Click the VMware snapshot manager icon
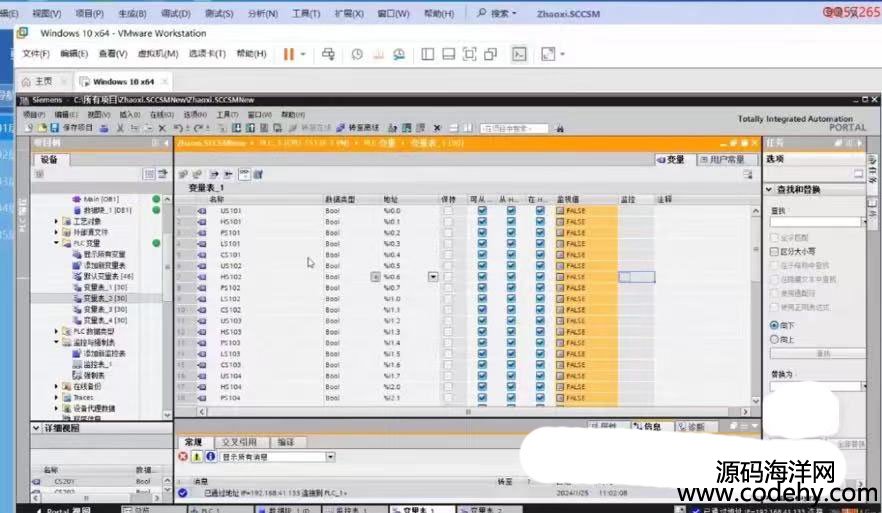 pos(399,54)
